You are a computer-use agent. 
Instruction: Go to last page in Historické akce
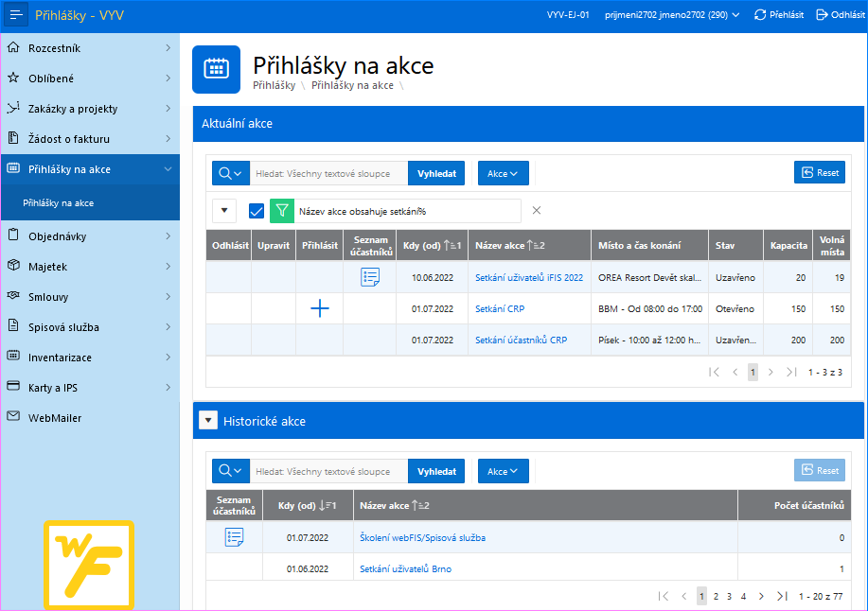(782, 596)
